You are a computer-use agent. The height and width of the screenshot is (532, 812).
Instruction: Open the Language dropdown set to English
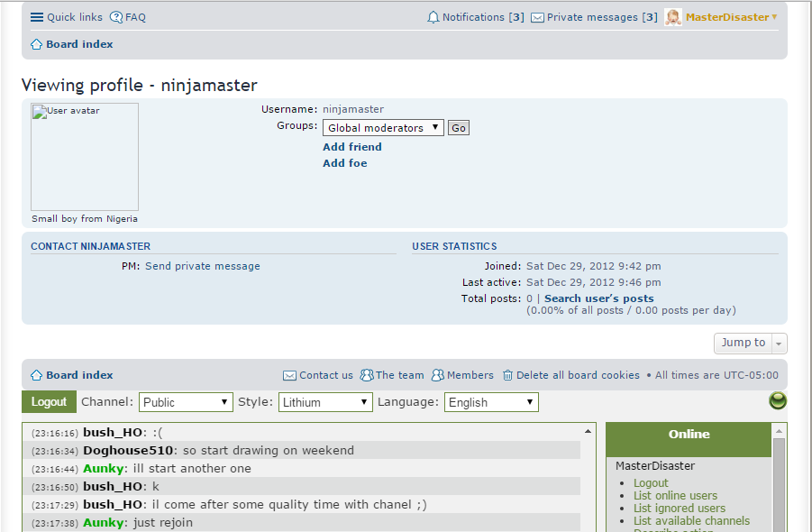491,402
